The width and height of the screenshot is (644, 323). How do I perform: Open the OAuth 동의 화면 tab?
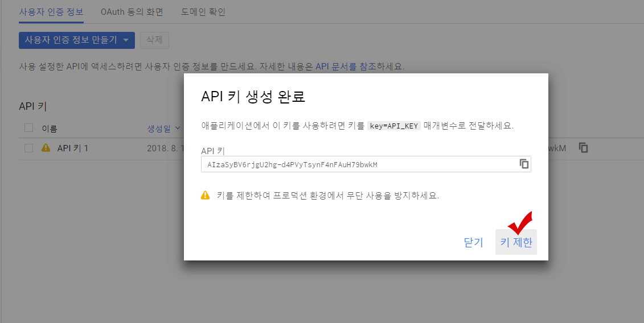click(132, 12)
